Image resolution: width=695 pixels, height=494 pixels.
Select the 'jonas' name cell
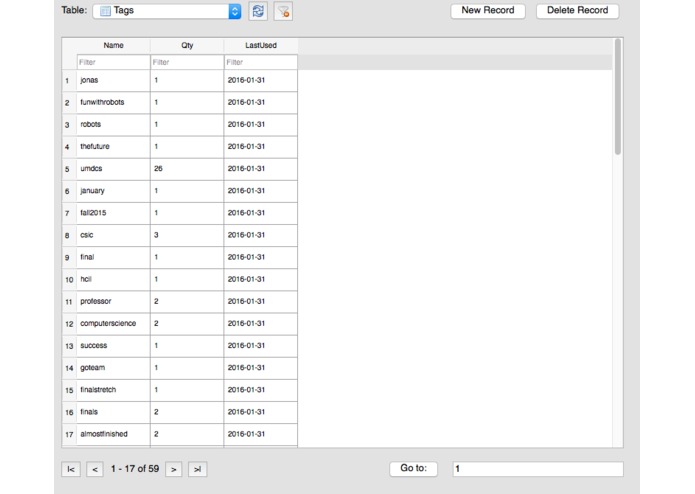[x=113, y=80]
